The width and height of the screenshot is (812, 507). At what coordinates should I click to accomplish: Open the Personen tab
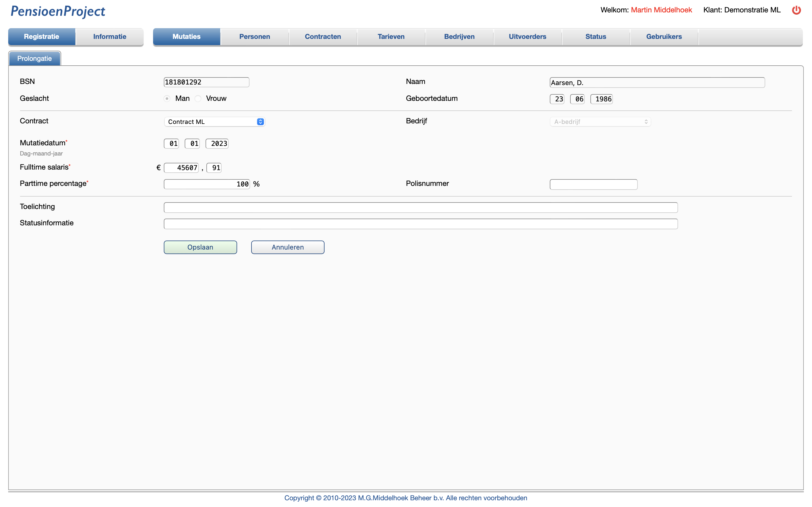[254, 37]
